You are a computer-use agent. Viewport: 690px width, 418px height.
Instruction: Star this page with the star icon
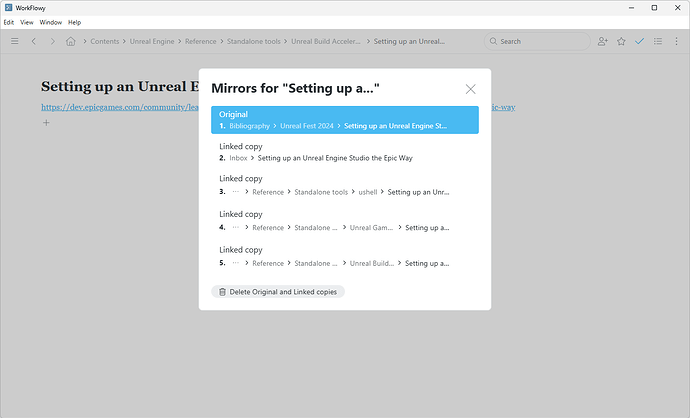(621, 41)
